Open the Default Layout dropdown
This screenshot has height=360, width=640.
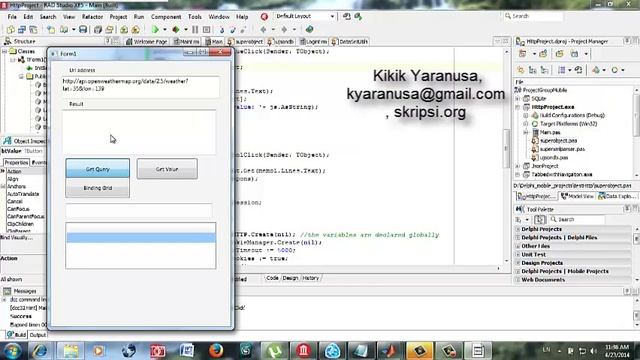pyautogui.click(x=332, y=16)
